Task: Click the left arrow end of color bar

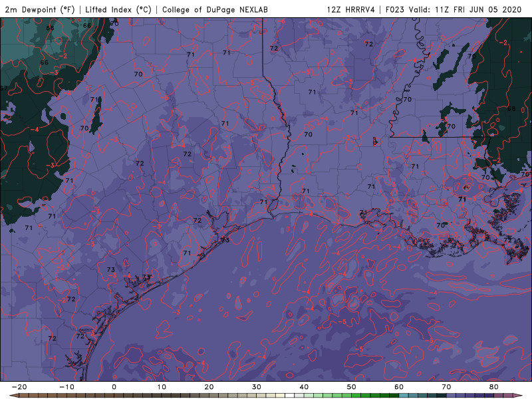Action: coord(13,396)
